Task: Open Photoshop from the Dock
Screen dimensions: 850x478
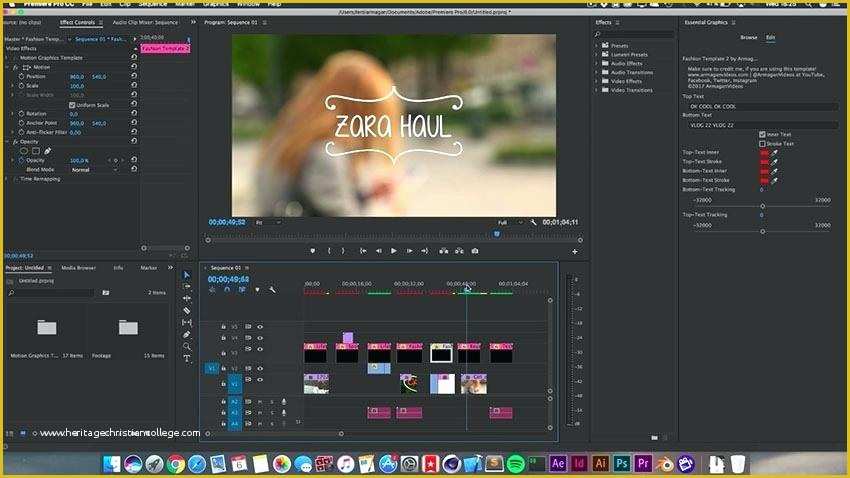Action: (622, 463)
